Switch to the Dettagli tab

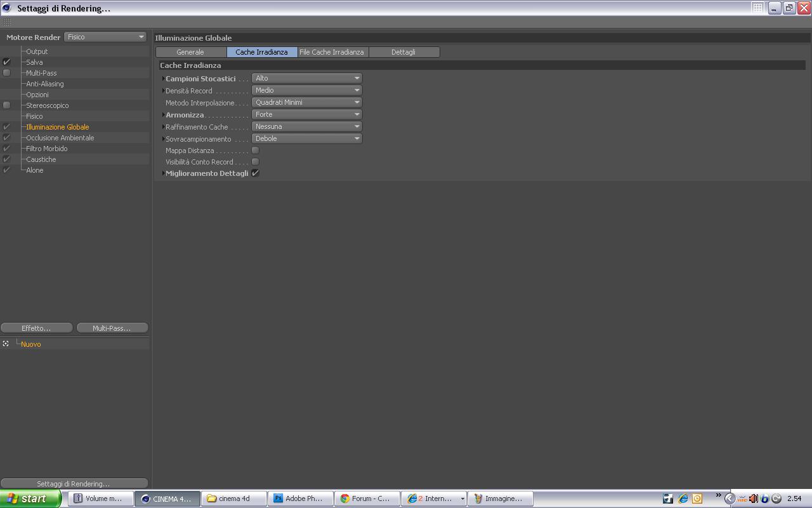coord(403,52)
